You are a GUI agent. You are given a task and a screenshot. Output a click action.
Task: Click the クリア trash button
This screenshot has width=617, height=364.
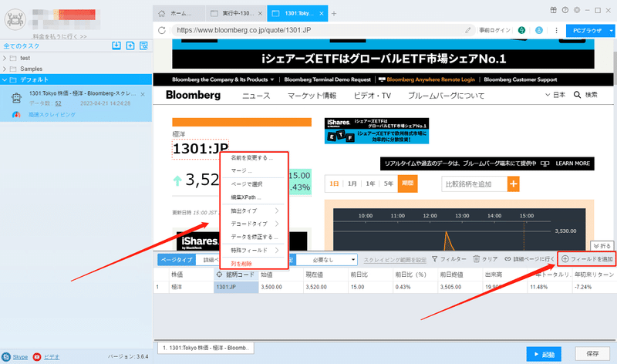[x=485, y=259]
